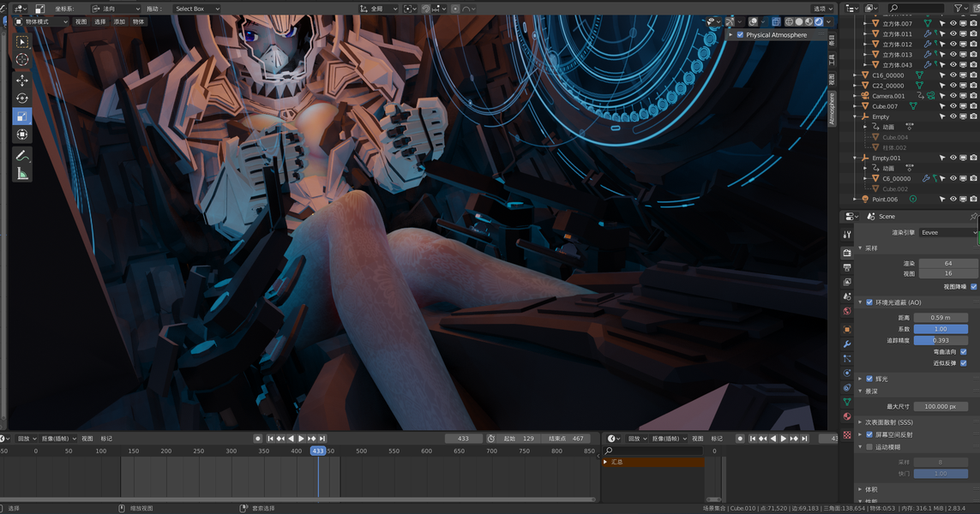Hide 立方体.007 with its eye icon
The width and height of the screenshot is (980, 514).
tap(953, 23)
